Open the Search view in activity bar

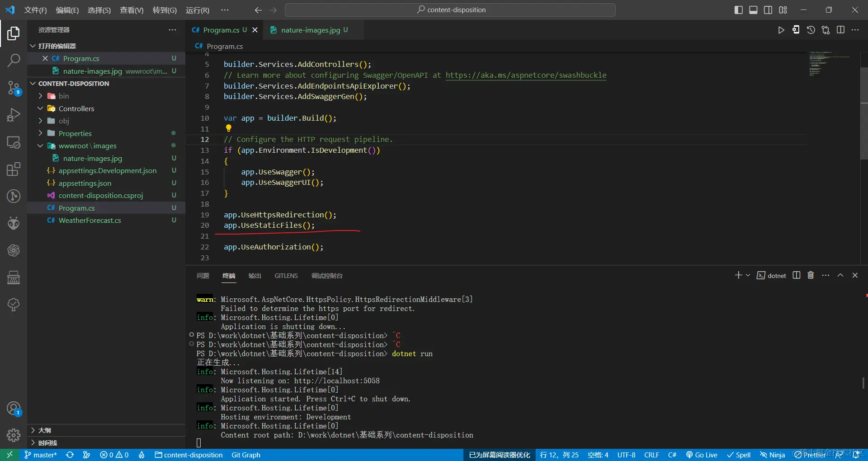coord(14,60)
